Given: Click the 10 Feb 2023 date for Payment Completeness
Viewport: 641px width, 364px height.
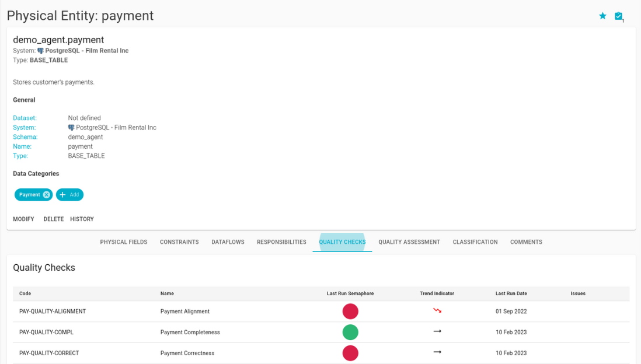Looking at the screenshot, I should click(x=511, y=332).
